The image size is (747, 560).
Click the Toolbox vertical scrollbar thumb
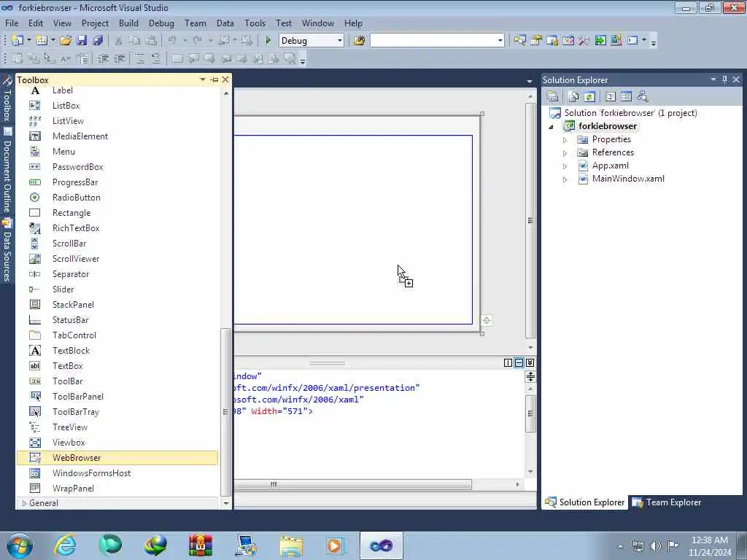pyautogui.click(x=226, y=413)
